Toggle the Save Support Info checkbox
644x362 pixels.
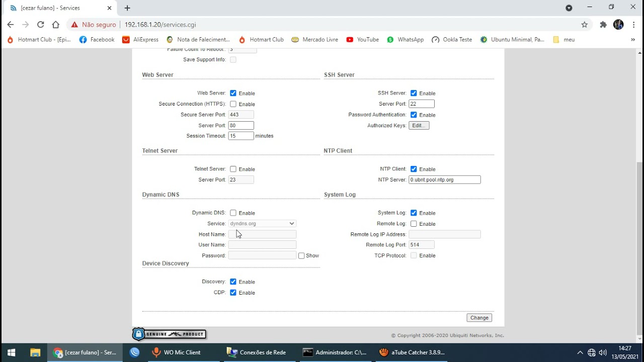[x=233, y=60]
